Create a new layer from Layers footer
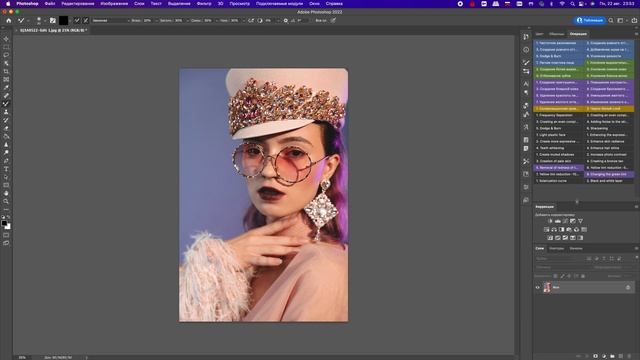The image size is (640, 360). point(621,356)
